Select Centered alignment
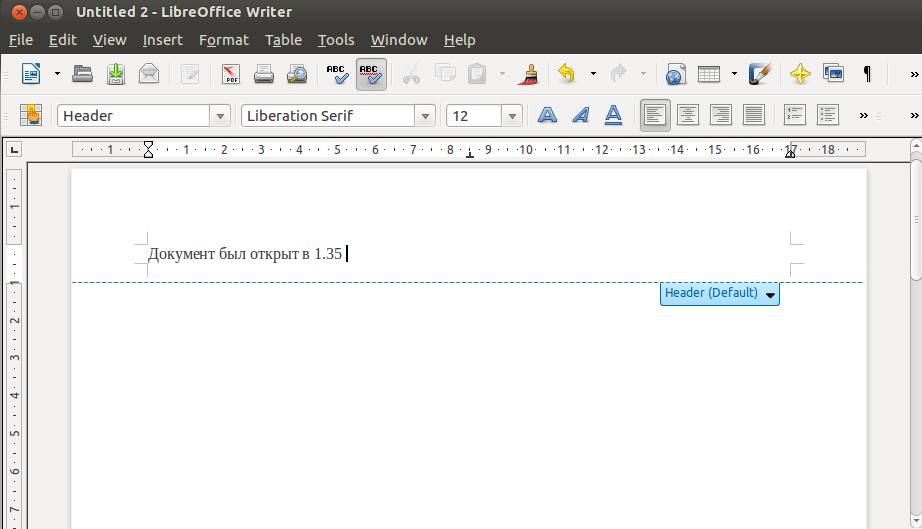 pyautogui.click(x=687, y=115)
